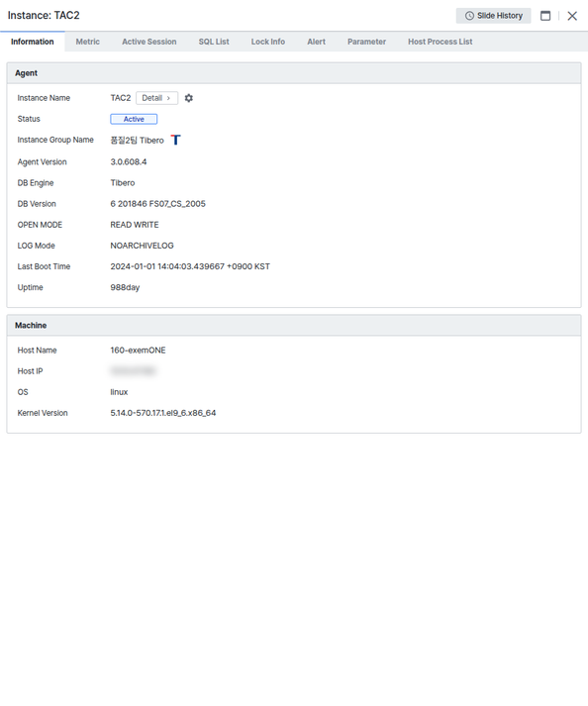Click the Tibero T logo icon
This screenshot has width=588, height=706.
[x=175, y=140]
